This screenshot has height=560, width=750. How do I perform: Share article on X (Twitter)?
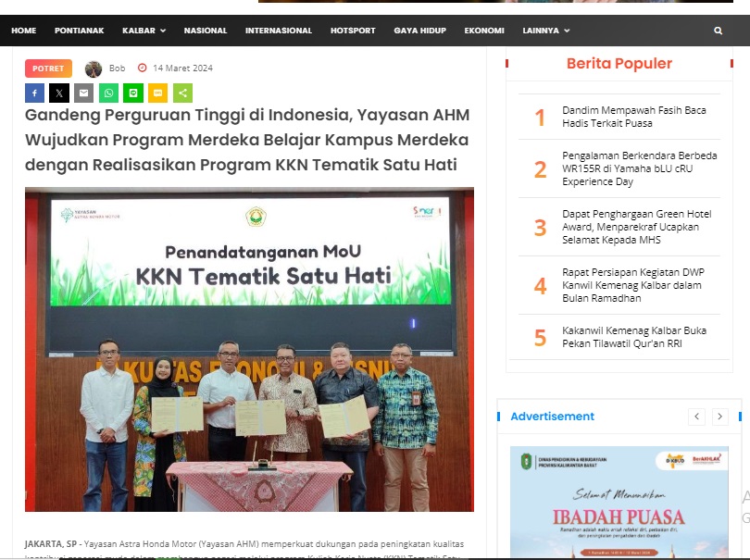pos(59,93)
